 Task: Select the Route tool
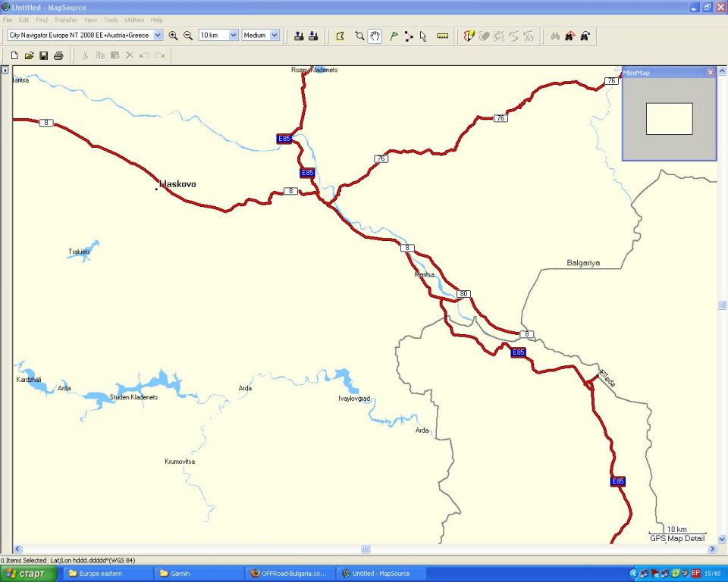pyautogui.click(x=409, y=36)
